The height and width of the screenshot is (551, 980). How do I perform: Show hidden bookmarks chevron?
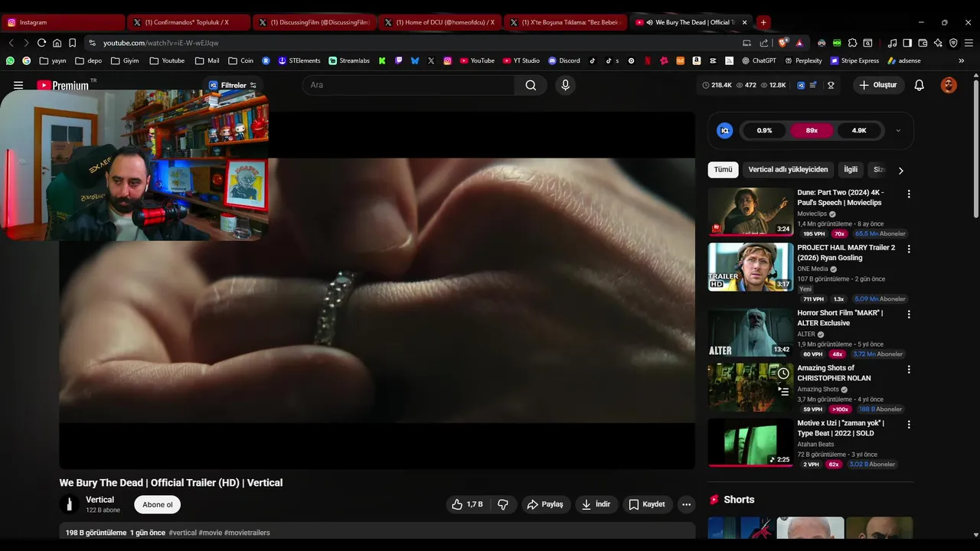coord(962,60)
